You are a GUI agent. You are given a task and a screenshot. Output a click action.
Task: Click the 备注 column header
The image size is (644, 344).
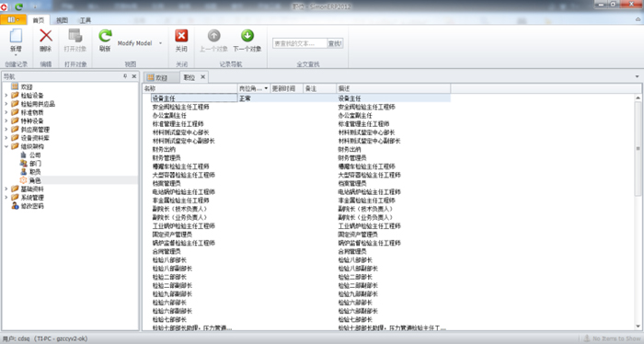pos(319,88)
